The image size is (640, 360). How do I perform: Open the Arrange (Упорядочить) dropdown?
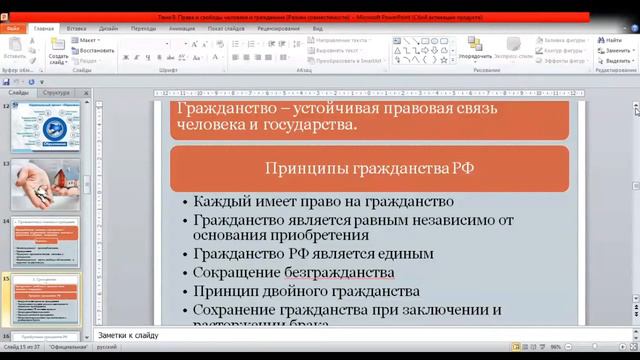[x=475, y=49]
